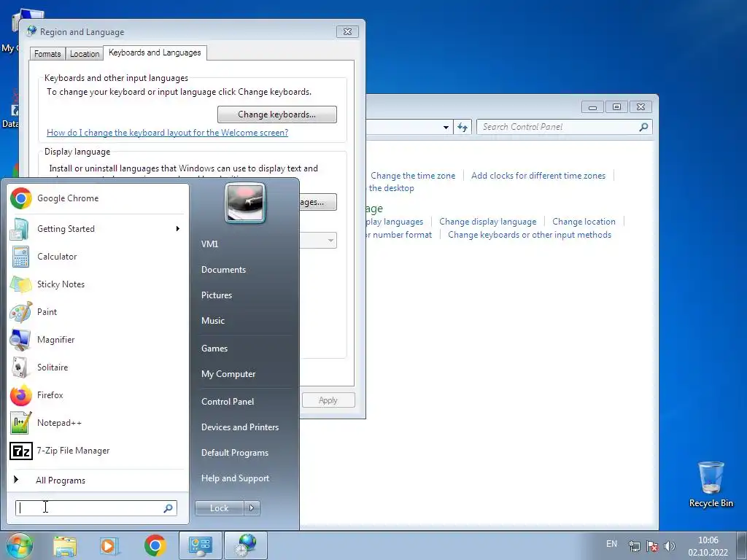
Task: Open Magnifier from the Start menu
Action: click(x=97, y=340)
